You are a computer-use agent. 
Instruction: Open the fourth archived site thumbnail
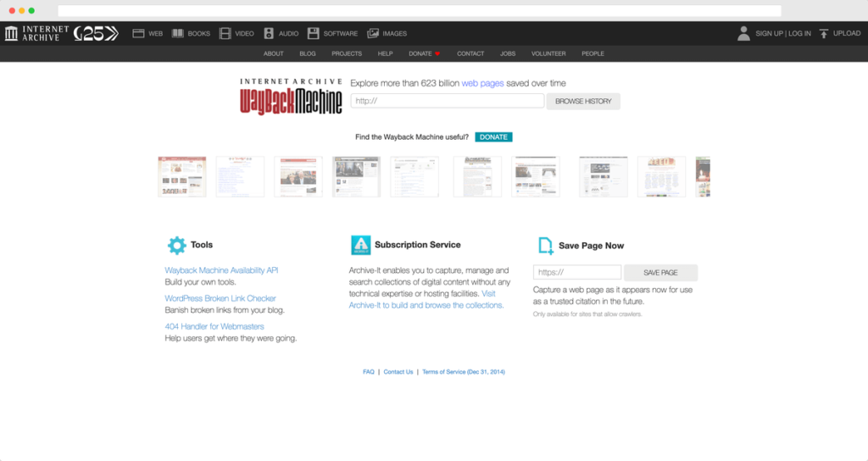(356, 176)
